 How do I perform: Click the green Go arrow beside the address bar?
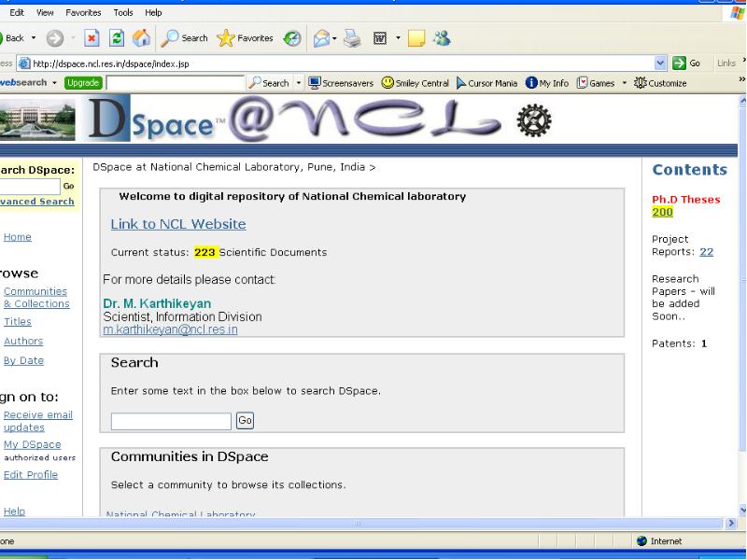pos(680,63)
